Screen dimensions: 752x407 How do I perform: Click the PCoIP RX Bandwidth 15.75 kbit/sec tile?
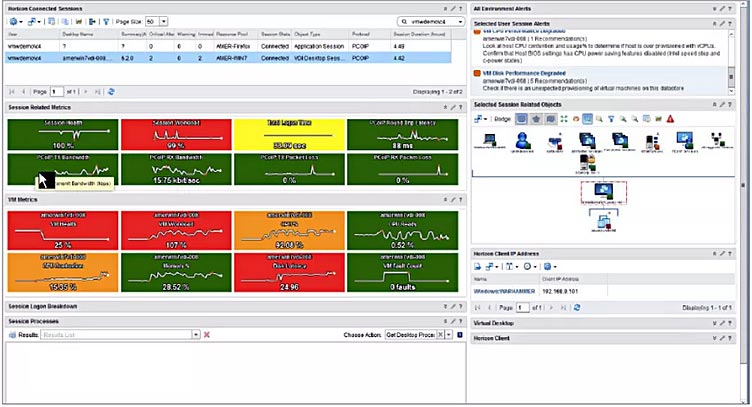(x=176, y=169)
